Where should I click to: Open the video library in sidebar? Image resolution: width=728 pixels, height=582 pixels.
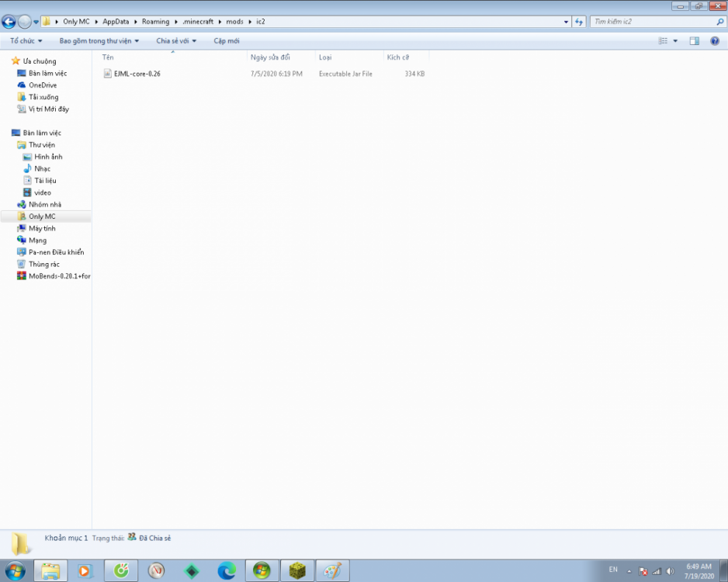(x=42, y=192)
